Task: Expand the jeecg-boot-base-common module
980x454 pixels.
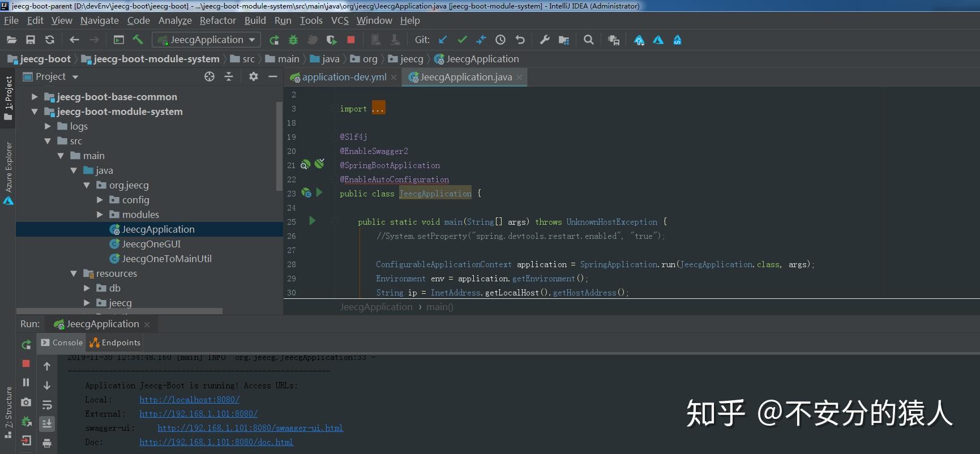Action: tap(35, 97)
